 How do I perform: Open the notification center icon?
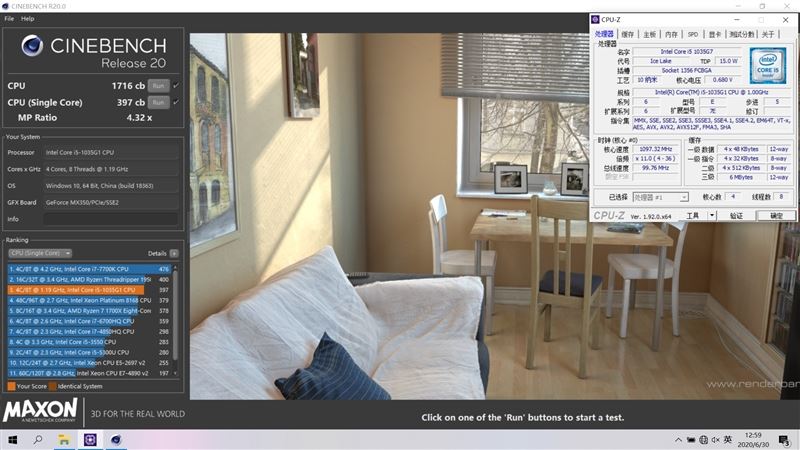tap(785, 440)
